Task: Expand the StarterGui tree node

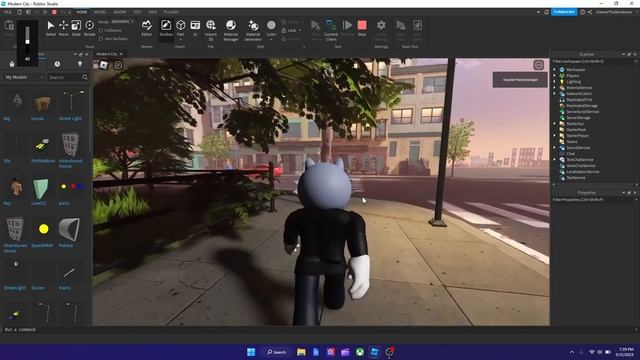Action: [555, 124]
